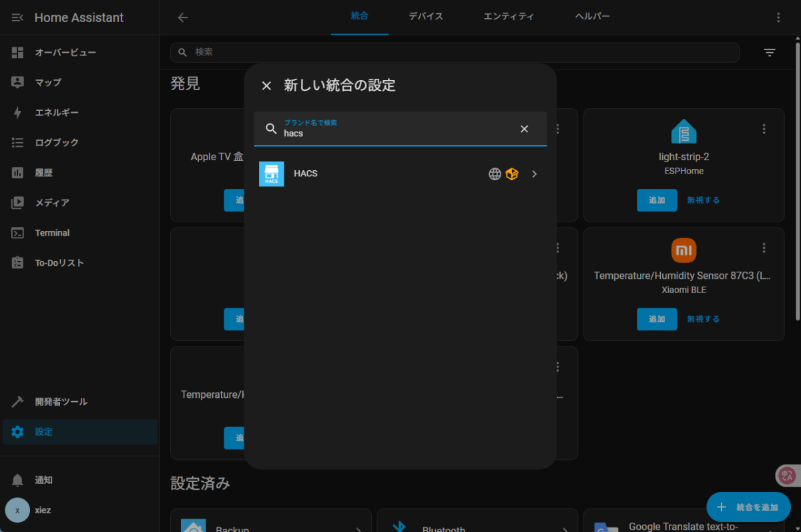The image size is (801, 532).
Task: Open light-strip-2 card options menu
Action: pos(764,129)
